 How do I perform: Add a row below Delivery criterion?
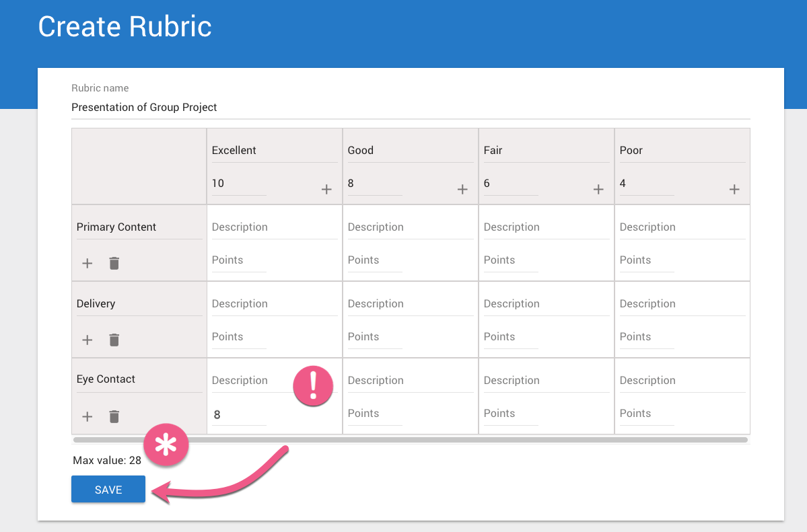coord(87,340)
